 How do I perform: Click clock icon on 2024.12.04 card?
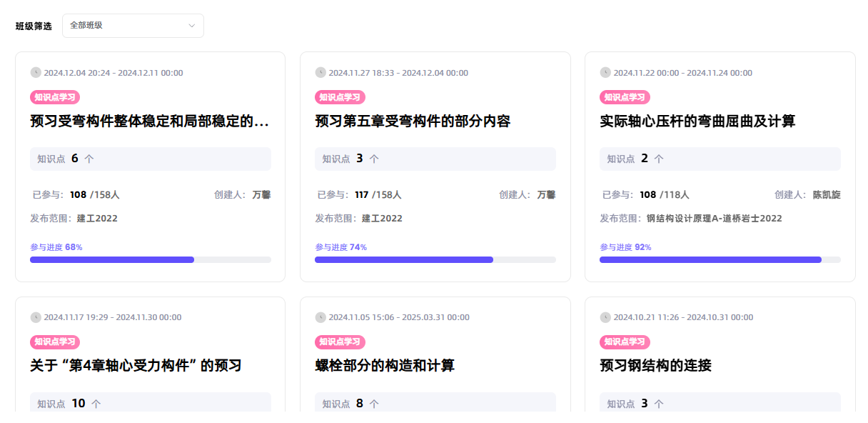click(x=36, y=72)
